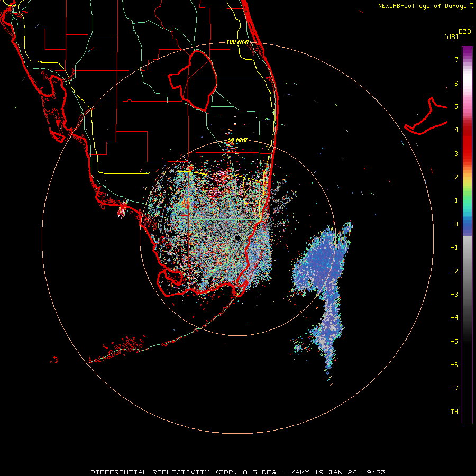This screenshot has width=476, height=476.
Task: Click the -3 value on the color scale
Action: (x=454, y=294)
